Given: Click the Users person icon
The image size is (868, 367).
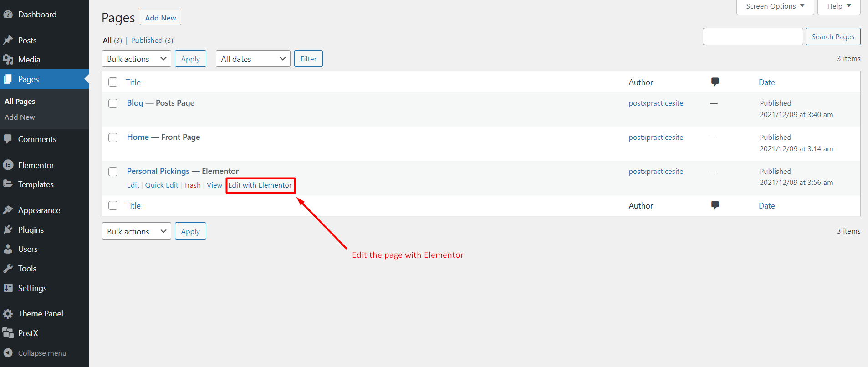Looking at the screenshot, I should [x=8, y=249].
